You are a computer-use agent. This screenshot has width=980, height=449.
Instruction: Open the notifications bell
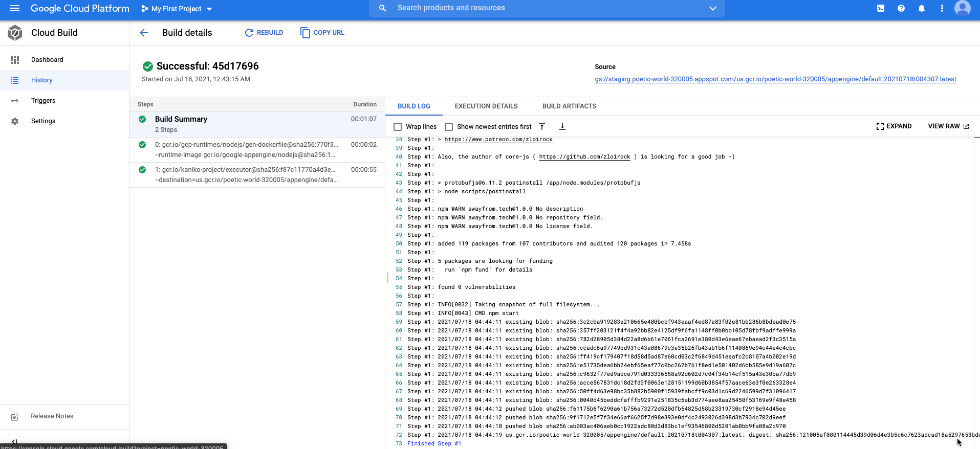pyautogui.click(x=922, y=8)
